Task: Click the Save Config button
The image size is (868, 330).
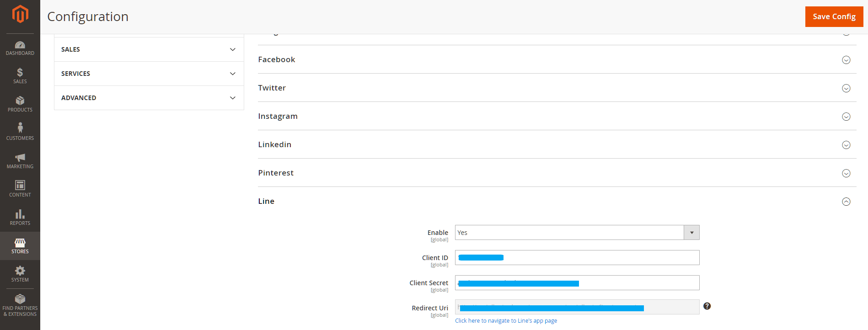Action: tap(834, 16)
